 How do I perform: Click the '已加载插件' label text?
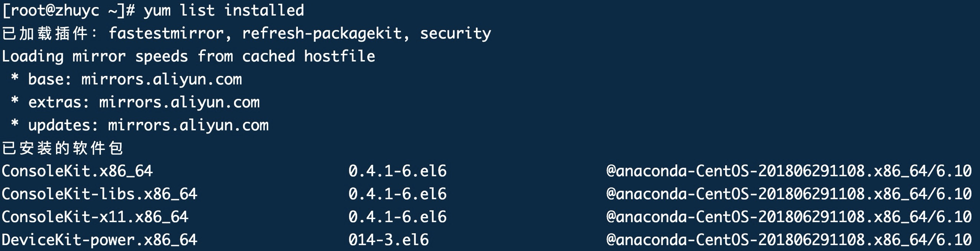coord(45,33)
